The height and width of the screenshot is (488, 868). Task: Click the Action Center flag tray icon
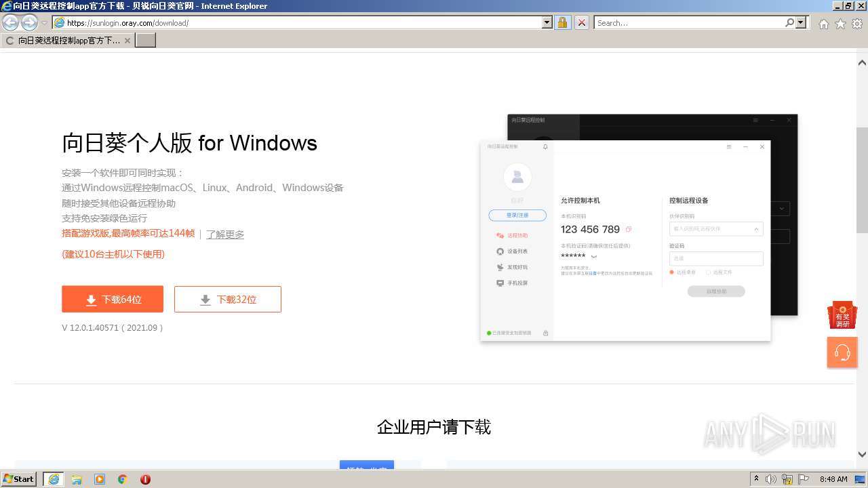coord(803,479)
